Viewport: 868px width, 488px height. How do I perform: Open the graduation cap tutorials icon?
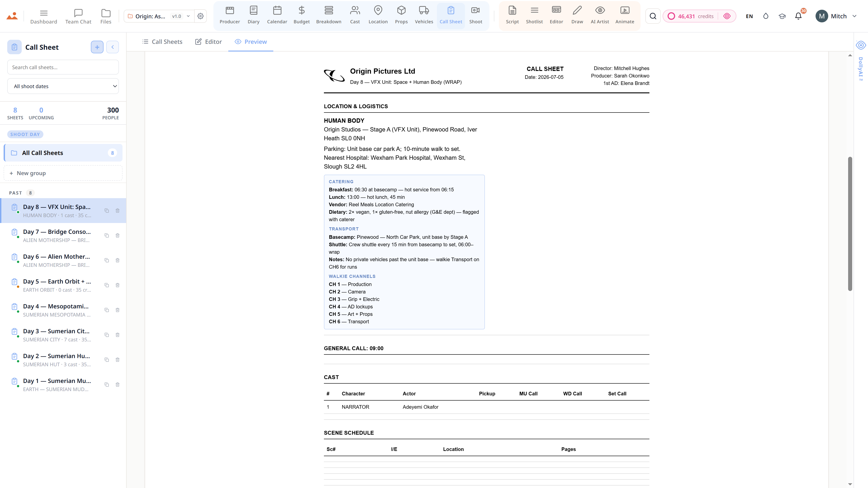pos(782,16)
